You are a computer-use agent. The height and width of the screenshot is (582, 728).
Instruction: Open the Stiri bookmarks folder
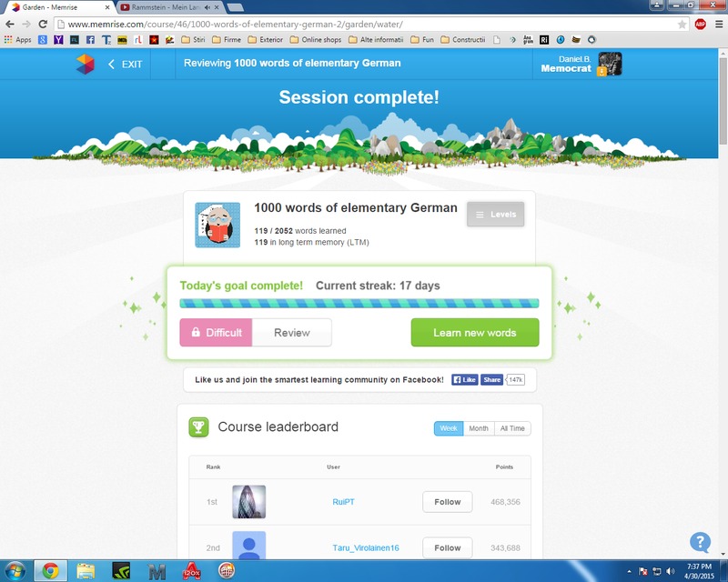[x=193, y=40]
